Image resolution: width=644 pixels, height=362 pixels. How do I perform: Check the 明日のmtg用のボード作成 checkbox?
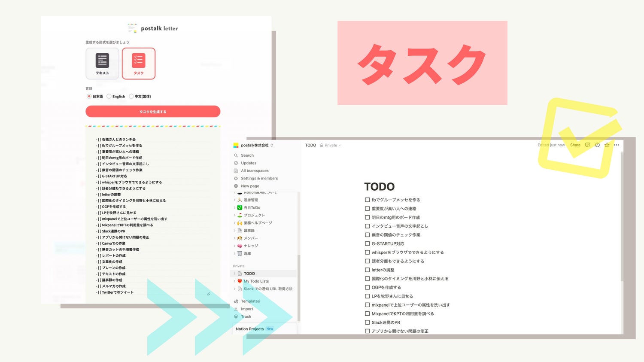(x=367, y=217)
